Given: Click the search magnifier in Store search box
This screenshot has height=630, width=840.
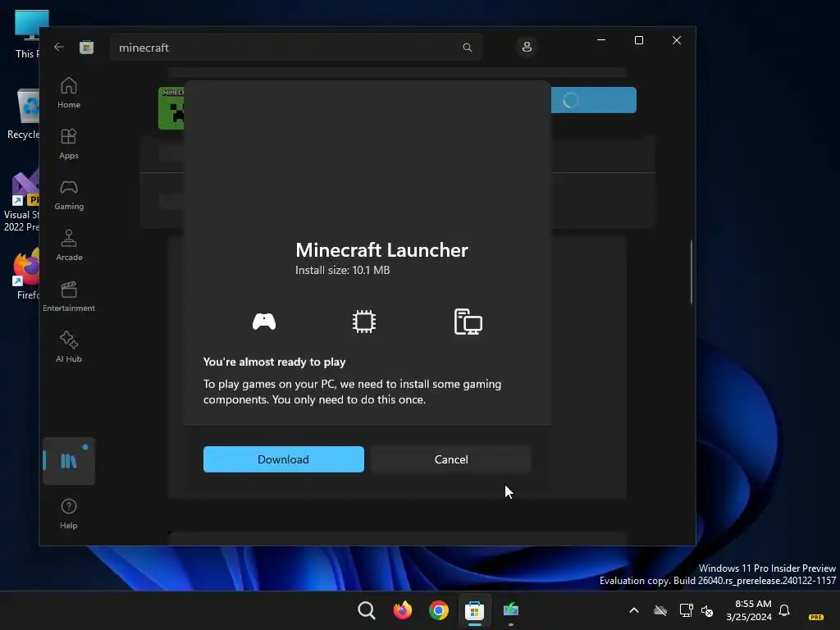Looking at the screenshot, I should [467, 48].
